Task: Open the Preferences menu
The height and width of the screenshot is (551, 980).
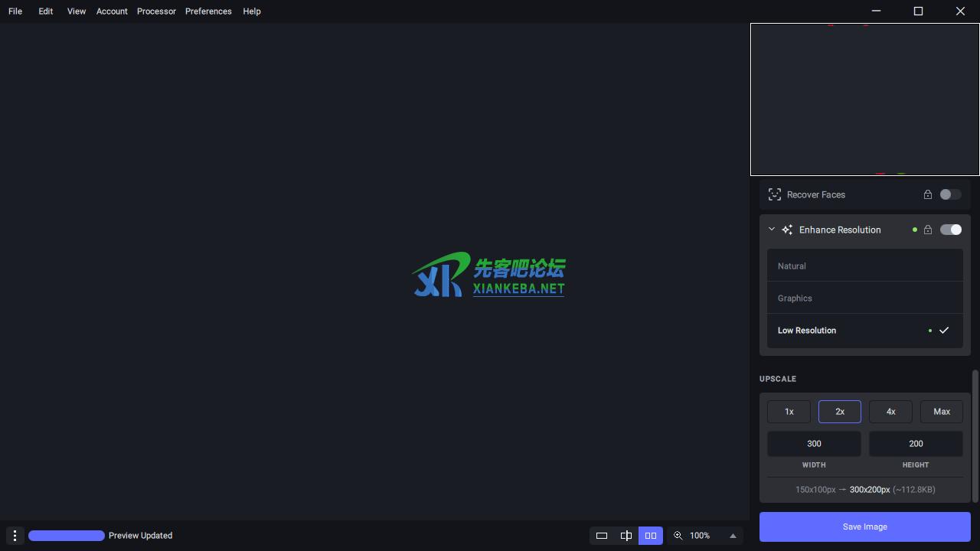Action: coord(208,11)
